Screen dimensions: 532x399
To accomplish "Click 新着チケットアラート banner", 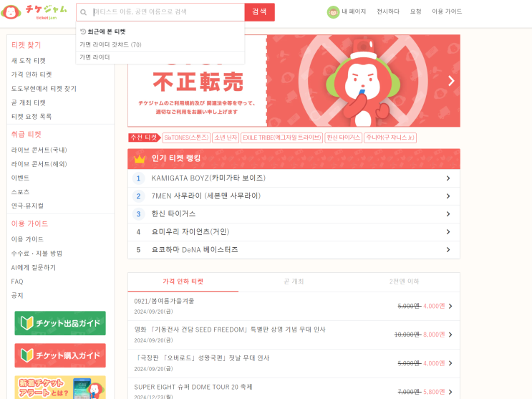I will click(x=60, y=388).
